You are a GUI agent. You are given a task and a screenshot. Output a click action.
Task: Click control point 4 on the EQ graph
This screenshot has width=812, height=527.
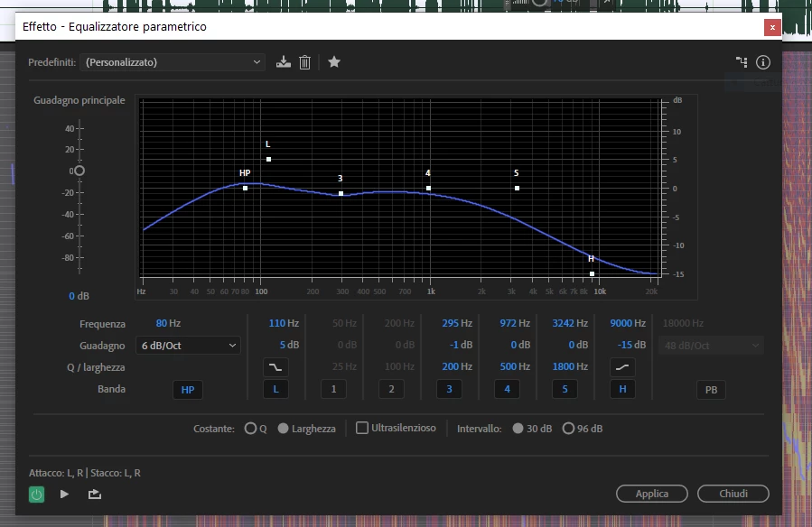coord(428,189)
